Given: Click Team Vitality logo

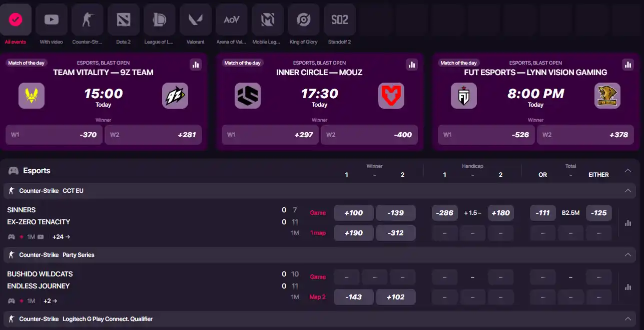Looking at the screenshot, I should (x=32, y=96).
